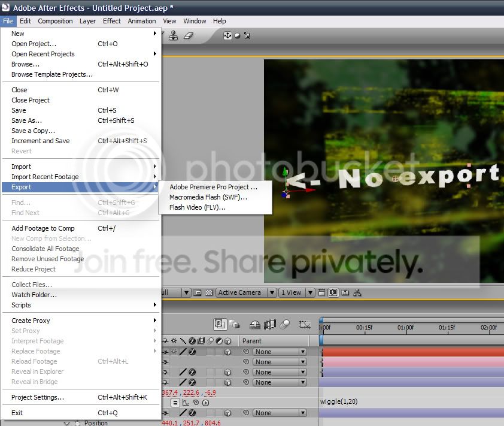Image resolution: width=504 pixels, height=426 pixels.
Task: Toggle Draft 3D button in timeline
Action: coord(235,324)
